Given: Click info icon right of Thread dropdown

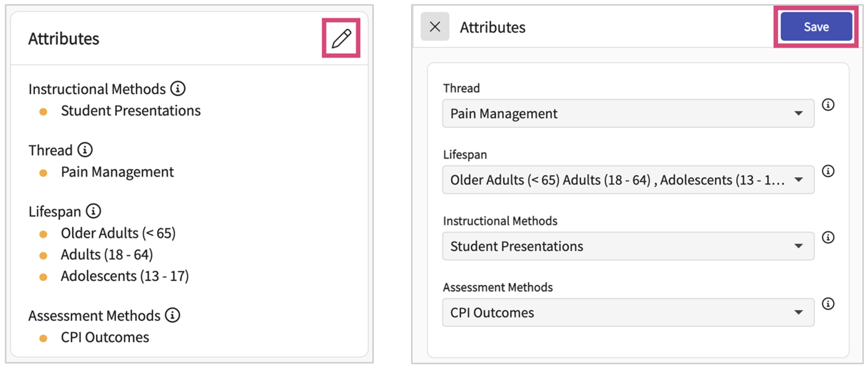Looking at the screenshot, I should 828,105.
